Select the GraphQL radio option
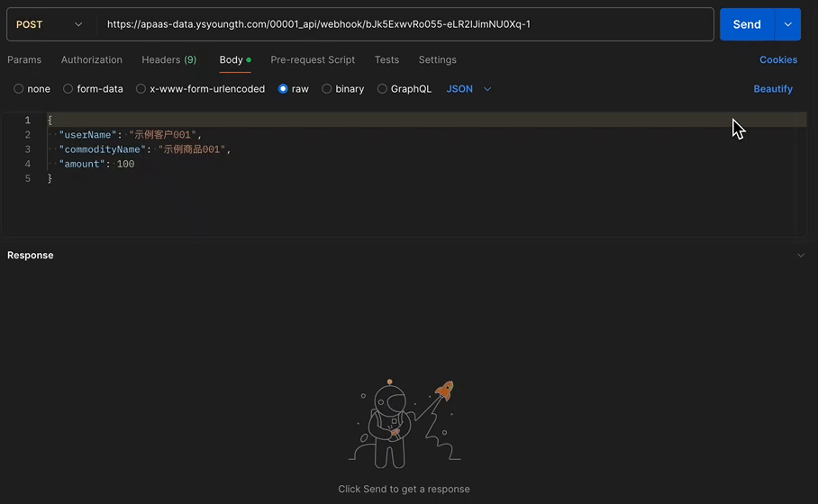 (382, 88)
